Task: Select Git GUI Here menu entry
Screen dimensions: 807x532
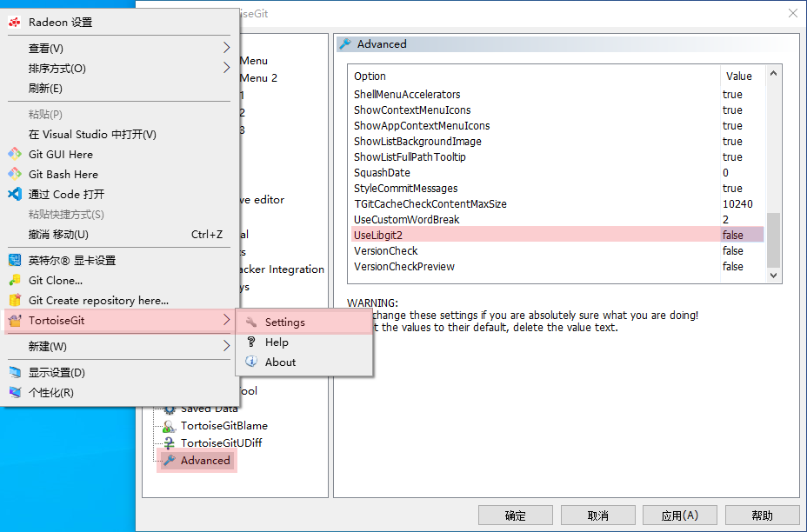Action: [119, 155]
